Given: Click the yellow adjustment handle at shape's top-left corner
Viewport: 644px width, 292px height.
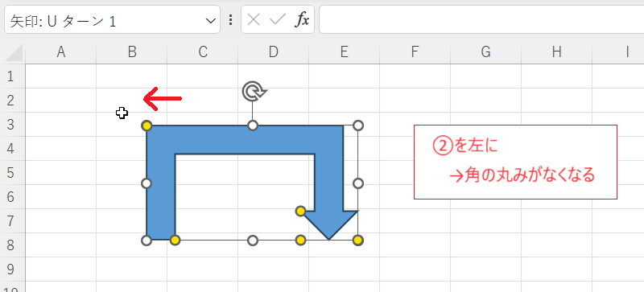Looking at the screenshot, I should pos(147,125).
